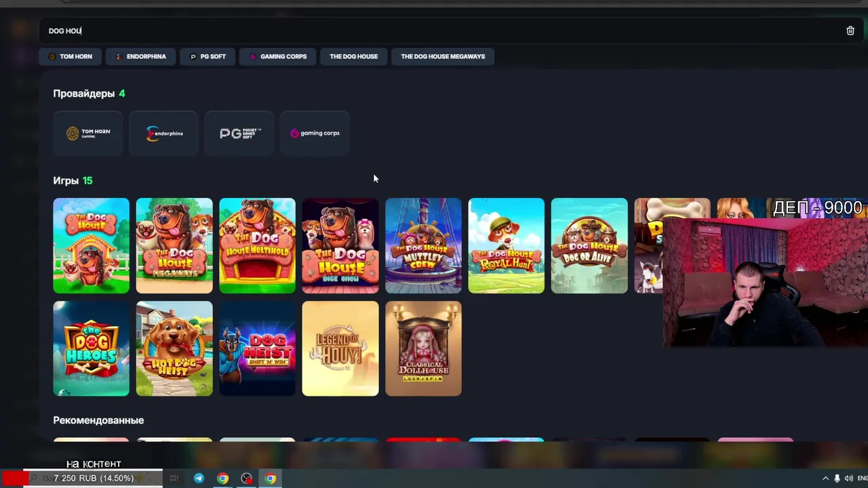
Task: Open Telegram from the taskbar
Action: pos(199,479)
